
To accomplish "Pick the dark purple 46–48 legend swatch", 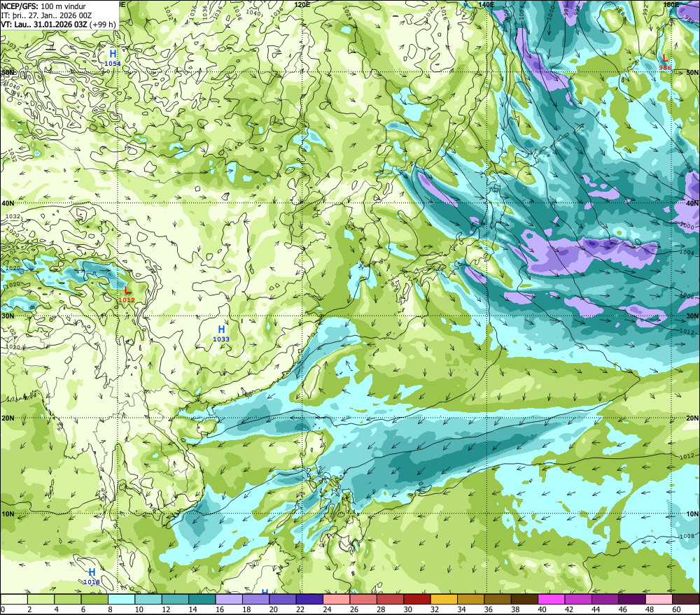I will (x=631, y=599).
